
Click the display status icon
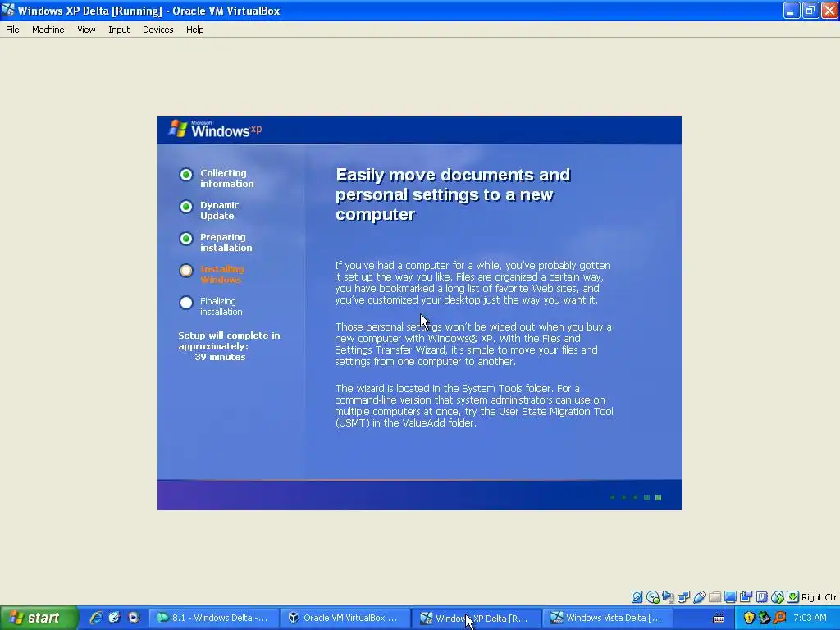(x=730, y=597)
